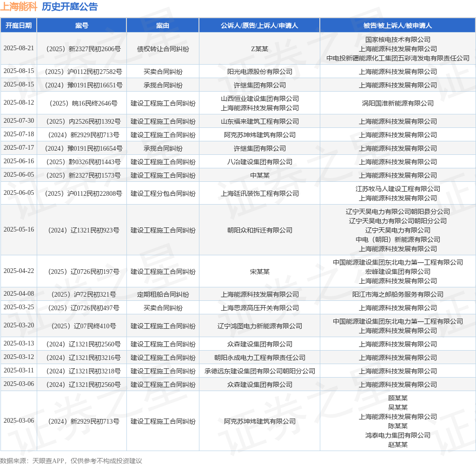Click 山西恒业建设集团有限公司
Viewport: 476px width, 465px height.
pyautogui.click(x=259, y=99)
